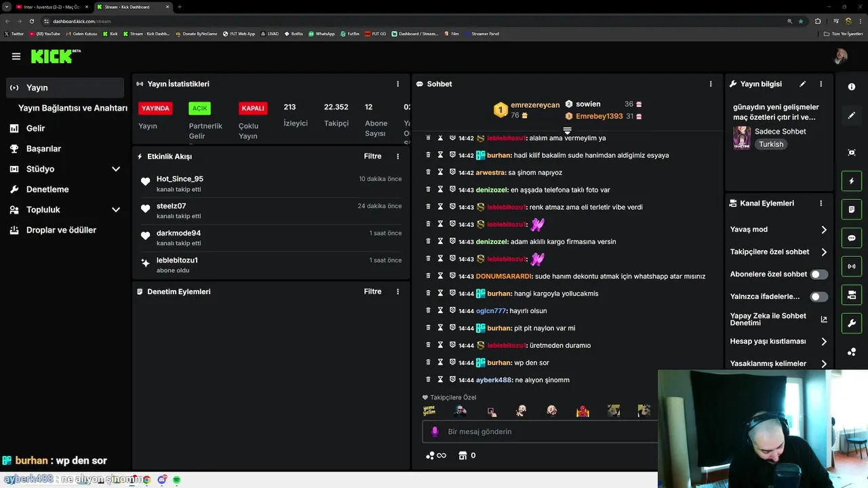Click the store icon below the chat input
Viewport: 868px width, 488px height.
(463, 455)
